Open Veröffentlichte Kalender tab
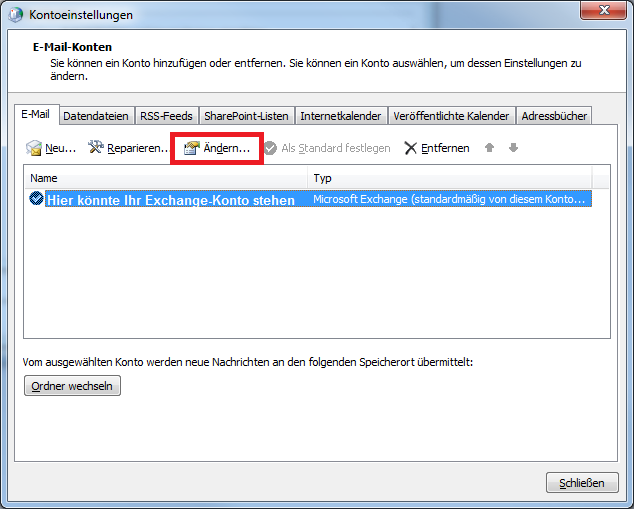634x509 pixels. (x=451, y=116)
